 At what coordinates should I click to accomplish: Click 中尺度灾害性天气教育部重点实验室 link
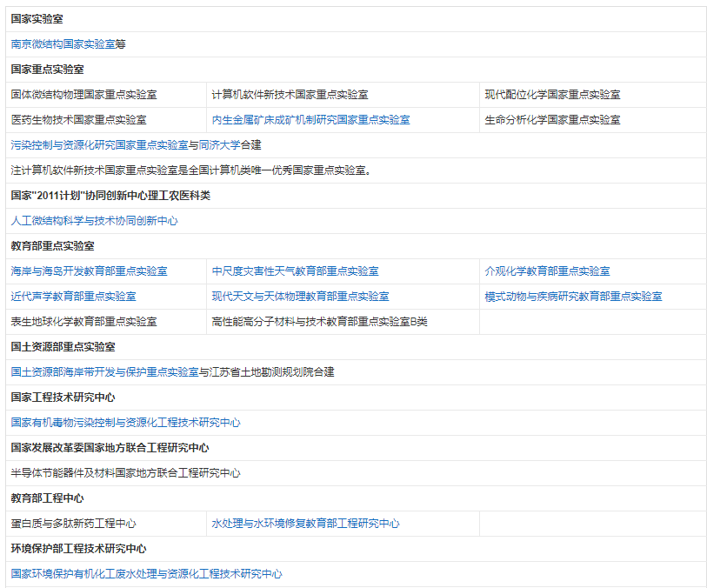[x=296, y=271]
